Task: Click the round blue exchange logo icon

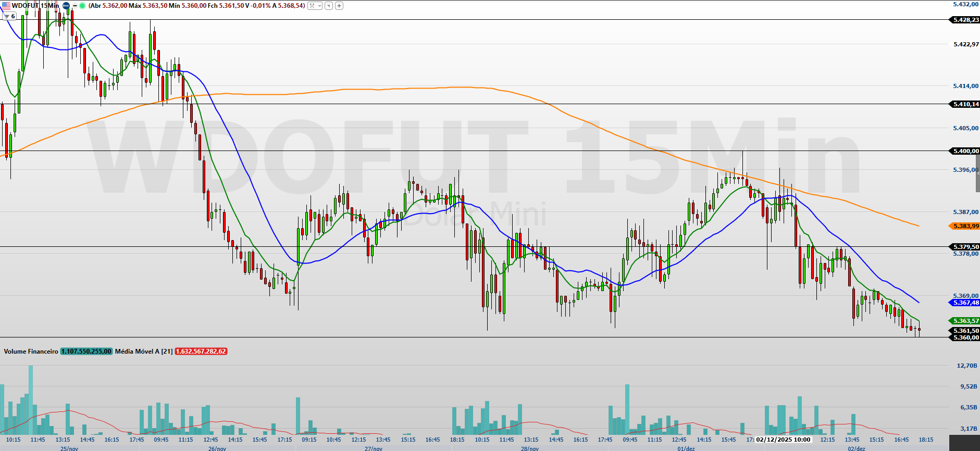Action: [x=66, y=6]
